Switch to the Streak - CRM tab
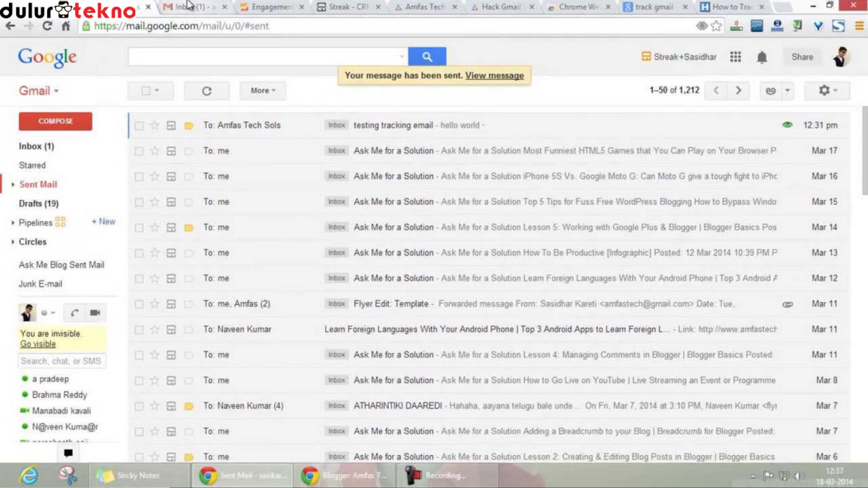The image size is (868, 488). [x=348, y=7]
